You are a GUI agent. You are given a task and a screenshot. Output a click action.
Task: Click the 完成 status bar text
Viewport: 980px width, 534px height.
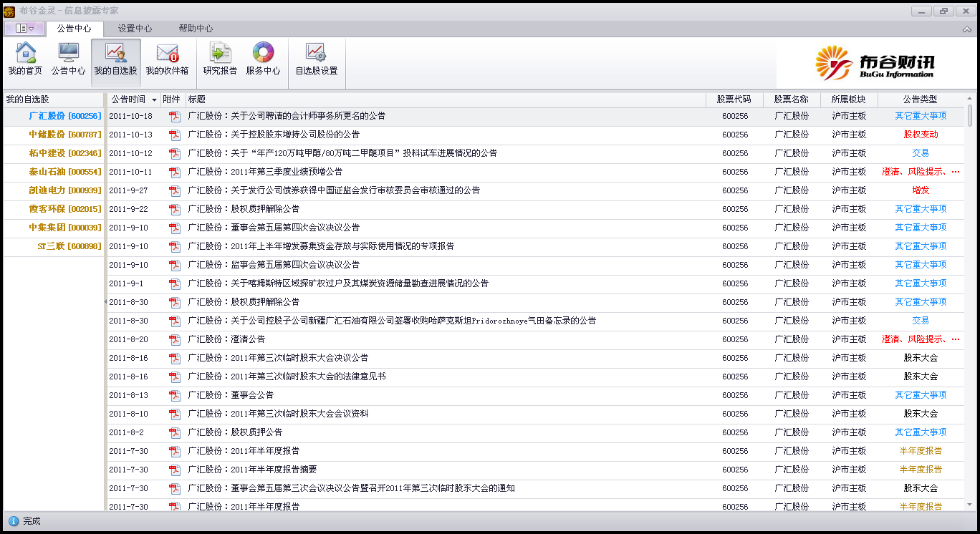point(32,521)
